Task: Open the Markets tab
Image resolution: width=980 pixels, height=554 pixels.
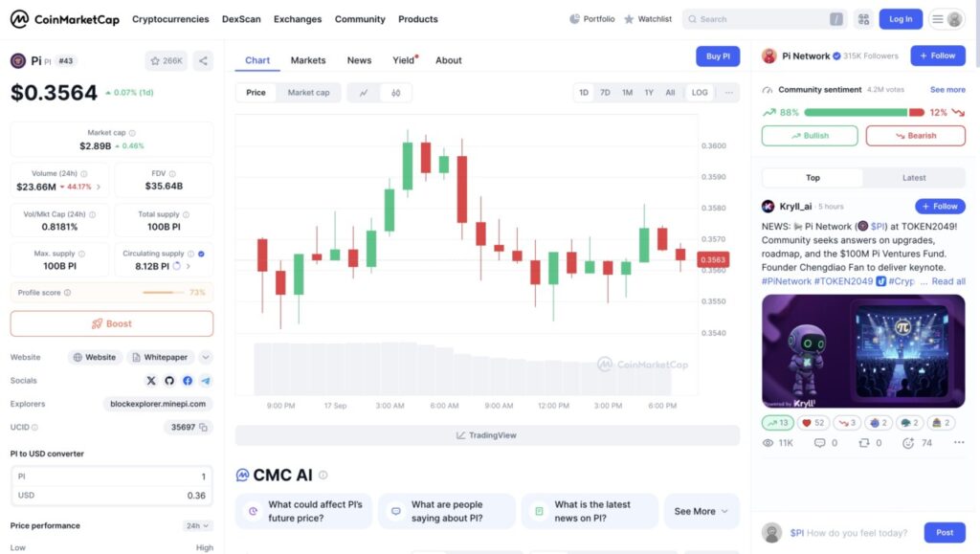Action: tap(308, 60)
